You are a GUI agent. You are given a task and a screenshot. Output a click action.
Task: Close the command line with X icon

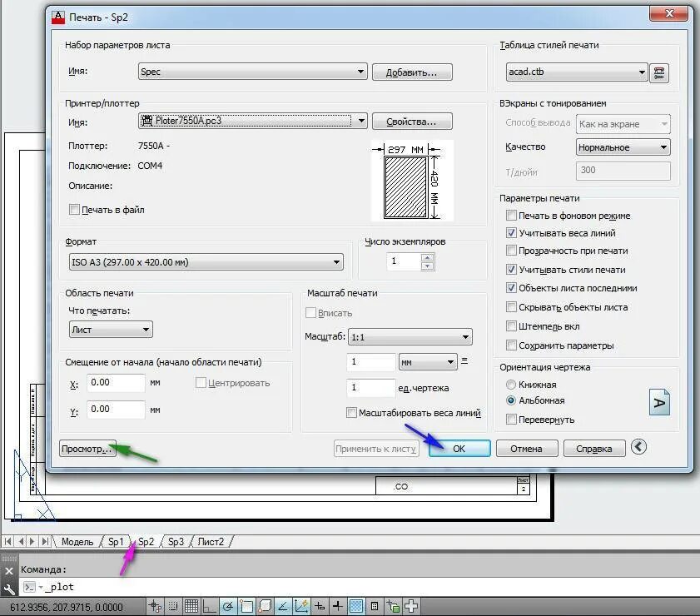[9, 570]
